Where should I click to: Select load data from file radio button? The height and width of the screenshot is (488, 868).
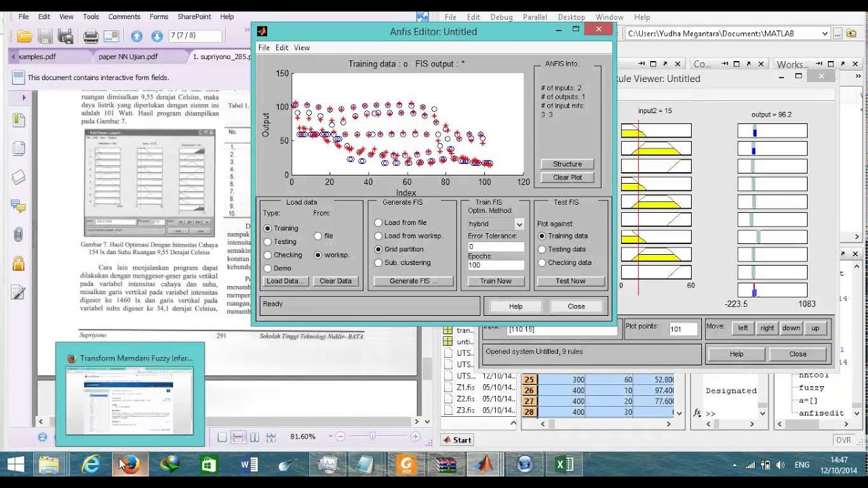(x=318, y=236)
